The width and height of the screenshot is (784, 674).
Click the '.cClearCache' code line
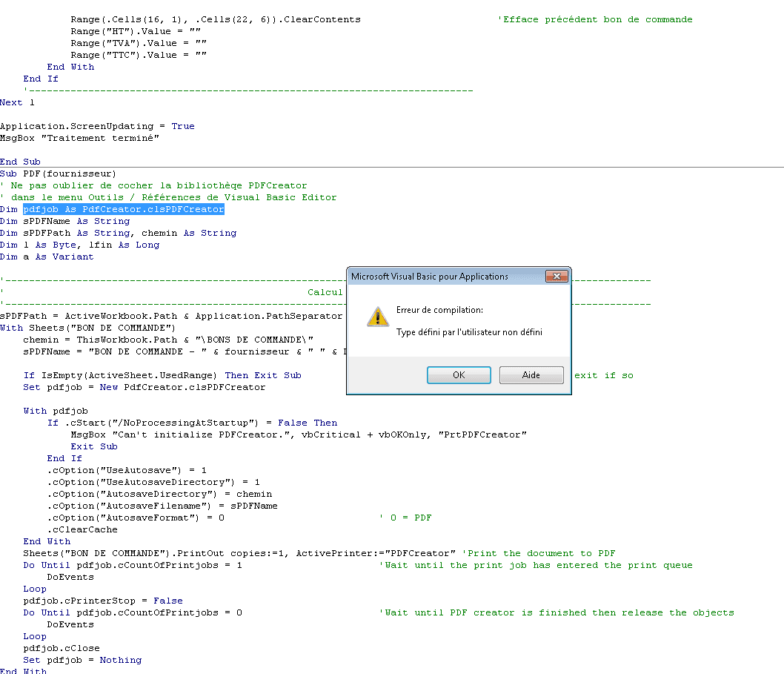click(x=82, y=529)
